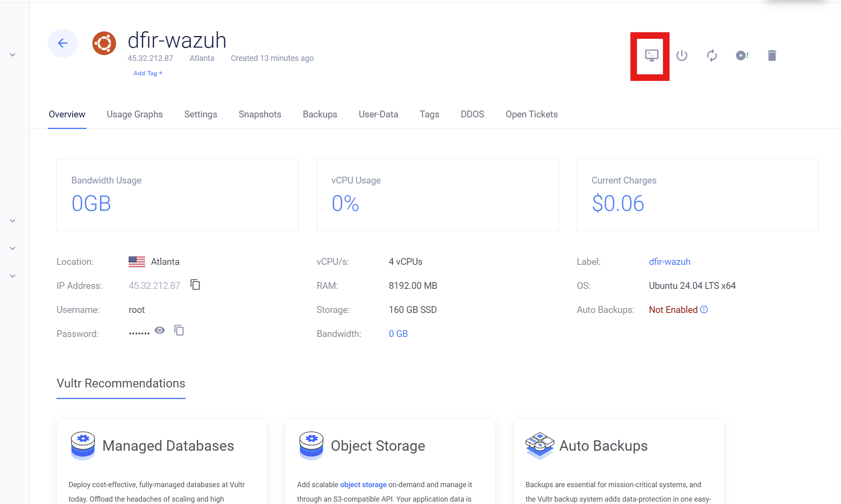Click the Ubuntu OS logo icon
Viewport: 841px width, 504px height.
tap(104, 43)
